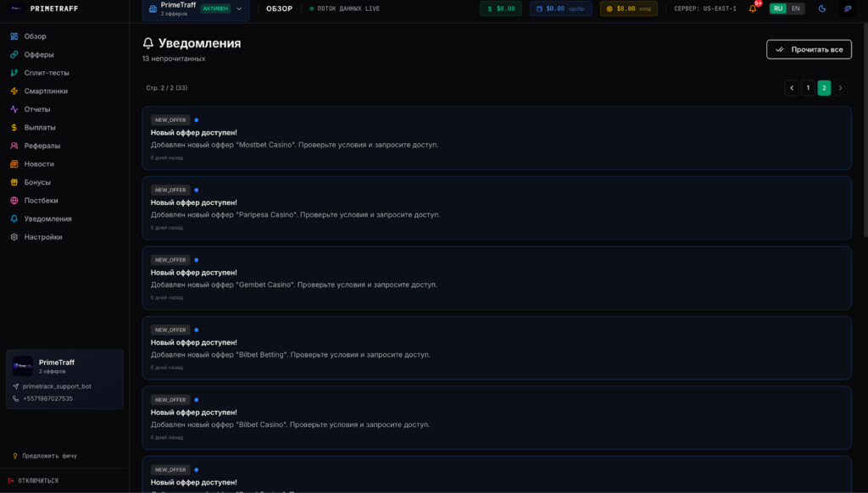Click the phone icon next to +5571987027535
868x493 pixels.
pos(15,399)
